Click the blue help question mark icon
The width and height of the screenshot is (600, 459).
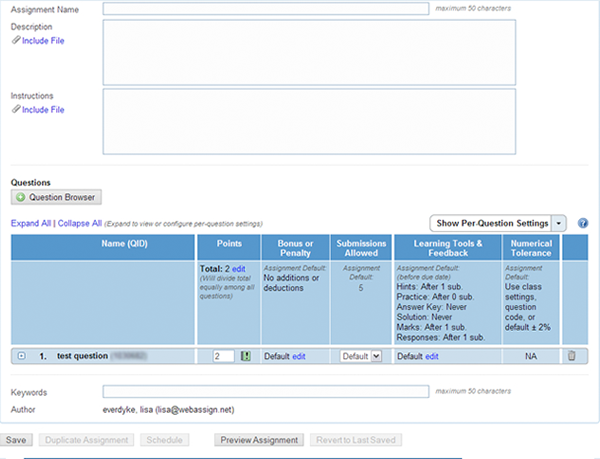pos(582,223)
